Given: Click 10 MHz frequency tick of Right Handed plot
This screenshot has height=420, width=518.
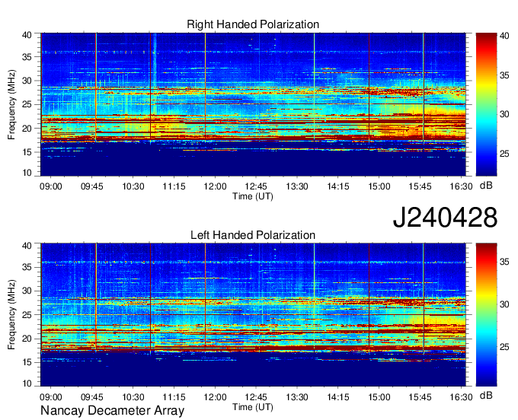Looking at the screenshot, I should [x=27, y=173].
